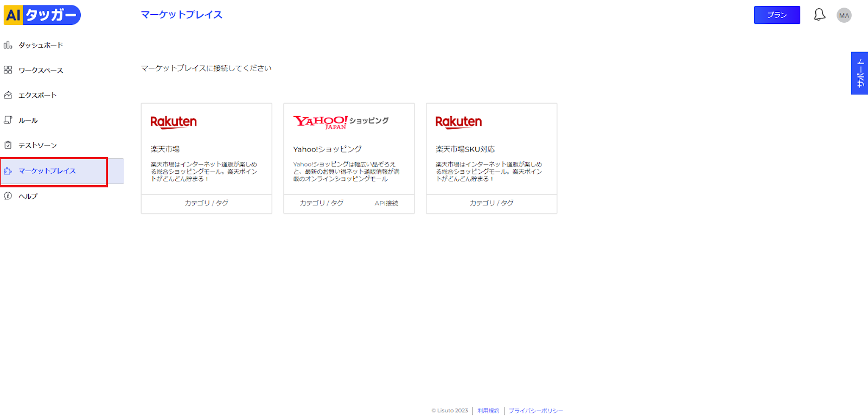868x416 pixels.
Task: Click the Rakuten logo in 楽天市場SKU対応 card
Action: 458,122
